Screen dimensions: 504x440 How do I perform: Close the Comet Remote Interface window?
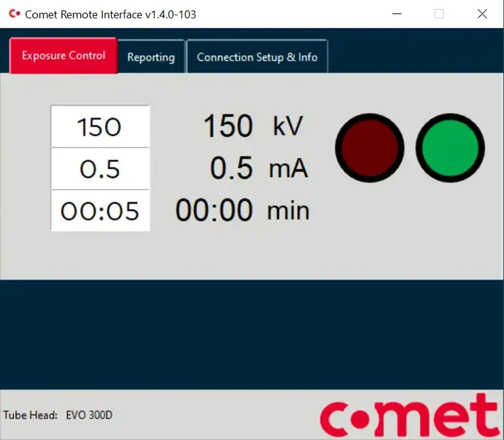coord(482,14)
